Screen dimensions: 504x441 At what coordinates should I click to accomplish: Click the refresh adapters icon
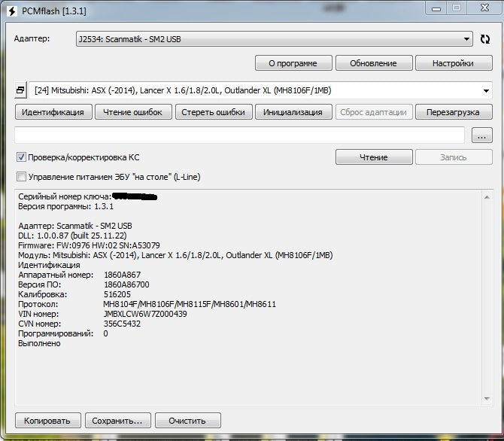484,39
